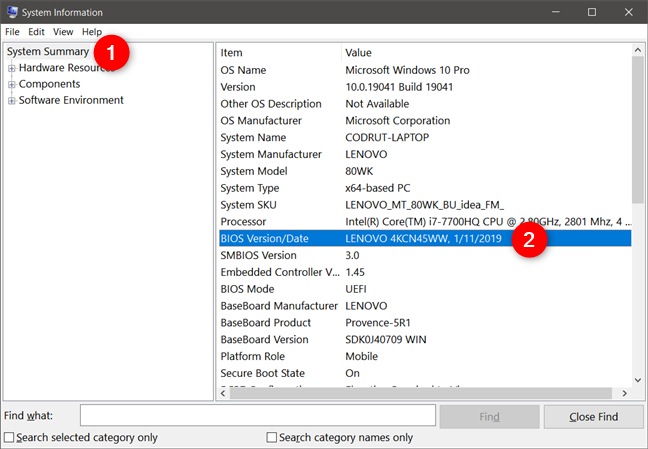Minimize the System Information window
The width and height of the screenshot is (648, 449).
coord(556,12)
